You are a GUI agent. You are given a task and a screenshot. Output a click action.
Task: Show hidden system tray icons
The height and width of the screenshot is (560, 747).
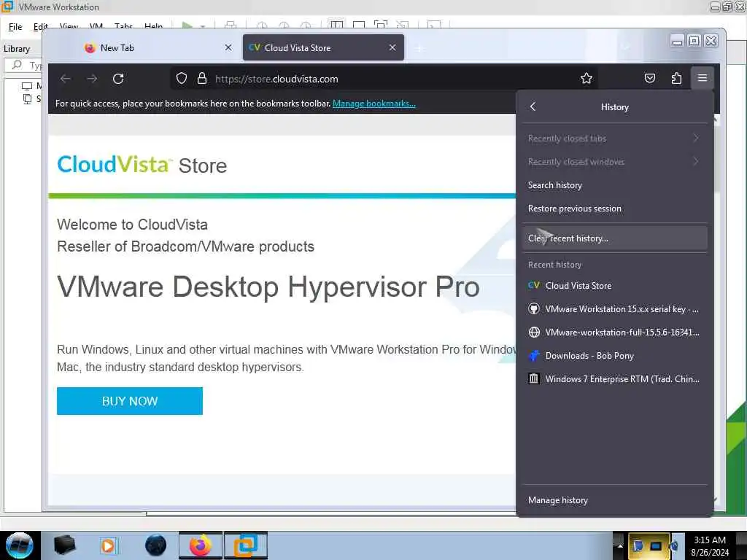[x=620, y=545]
